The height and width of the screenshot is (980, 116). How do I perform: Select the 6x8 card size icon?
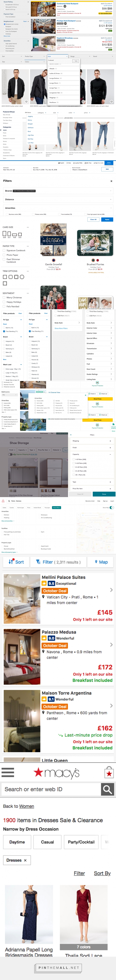[5, 233]
